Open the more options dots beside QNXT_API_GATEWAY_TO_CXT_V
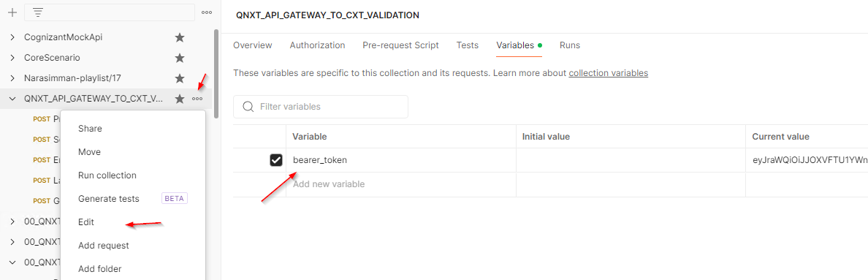 197,99
